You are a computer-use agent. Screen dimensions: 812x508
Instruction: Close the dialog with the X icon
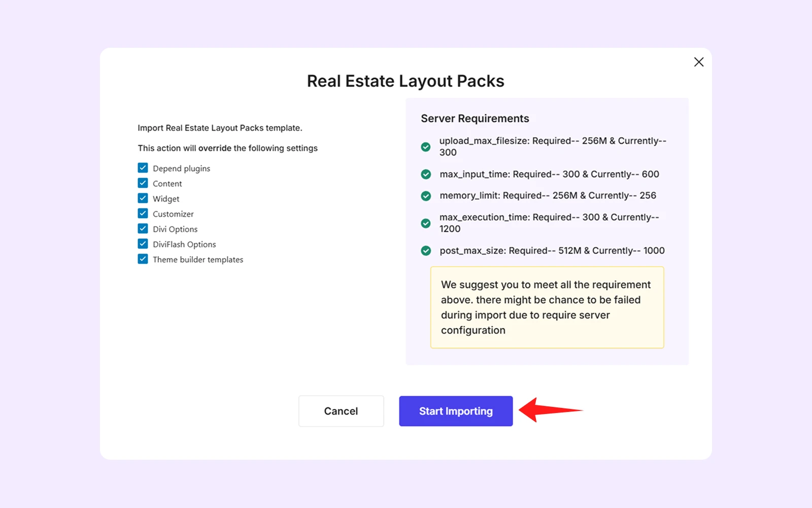pyautogui.click(x=699, y=62)
